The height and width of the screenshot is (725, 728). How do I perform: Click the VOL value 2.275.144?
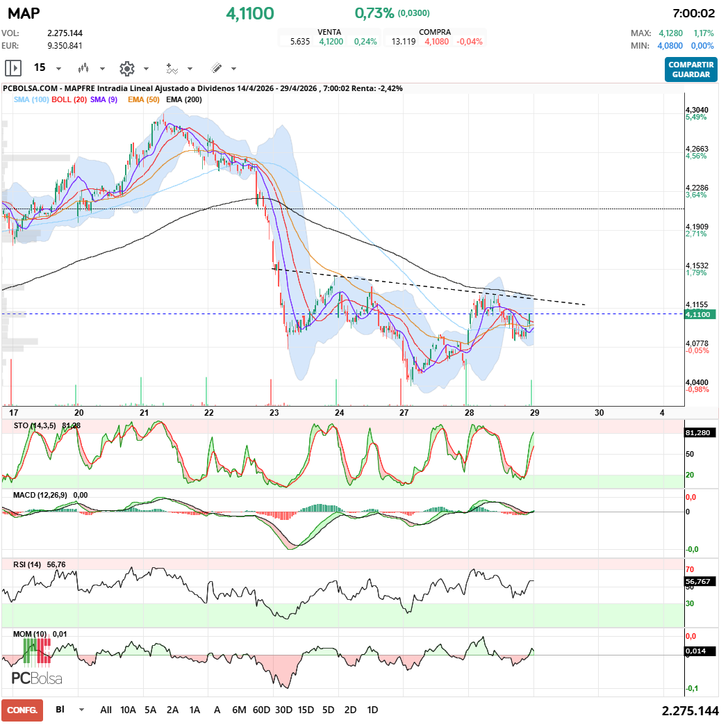click(65, 33)
